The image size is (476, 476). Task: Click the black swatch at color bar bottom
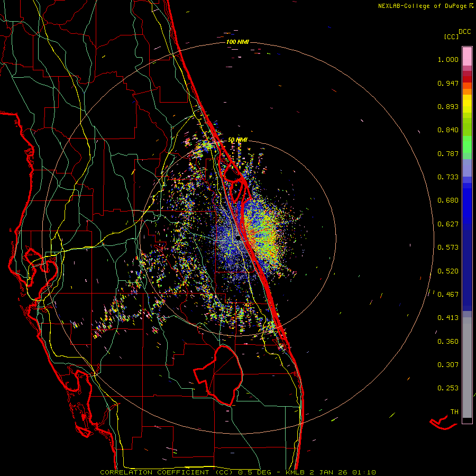pyautogui.click(x=467, y=420)
